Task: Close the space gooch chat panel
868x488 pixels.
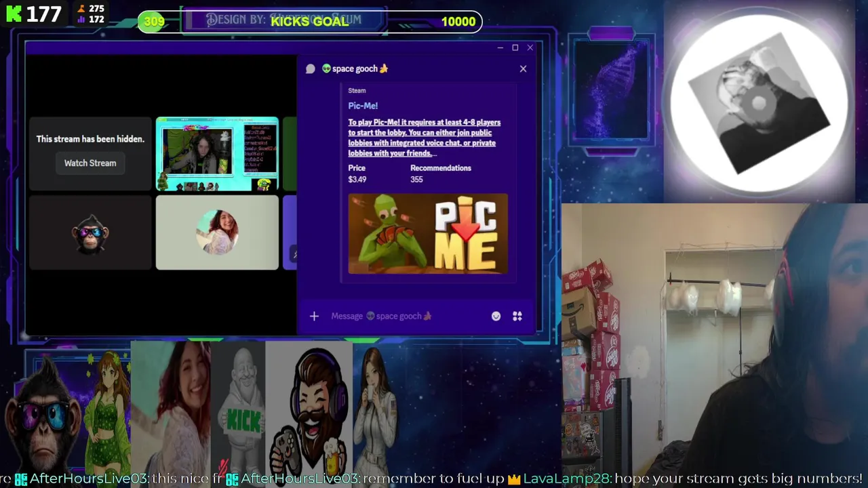Action: point(523,68)
